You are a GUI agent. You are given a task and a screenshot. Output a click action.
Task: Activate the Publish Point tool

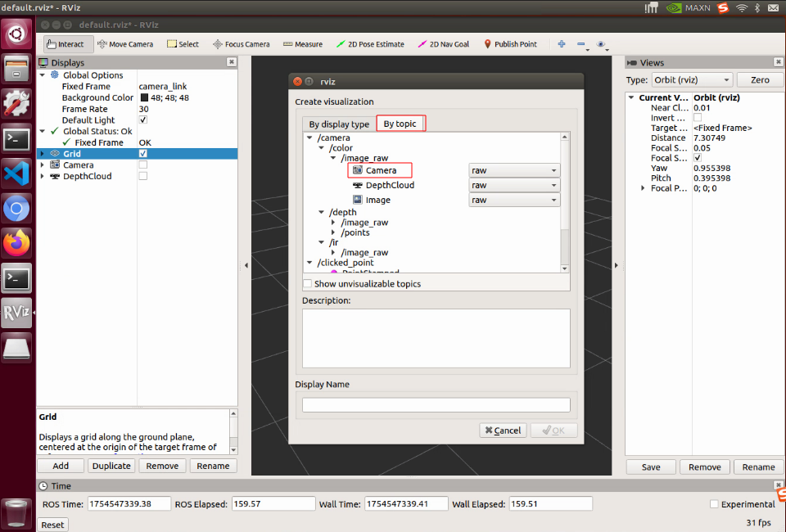(510, 44)
